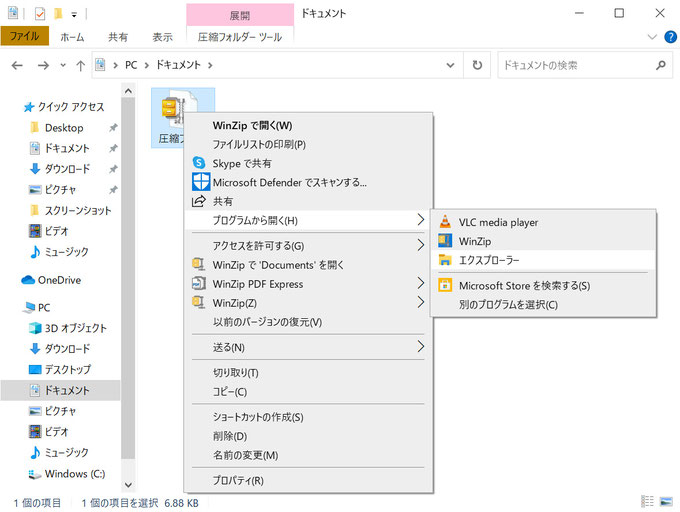Open the 圧縮フォルダー ツール tab
This screenshot has height=512, width=680.
tap(240, 37)
